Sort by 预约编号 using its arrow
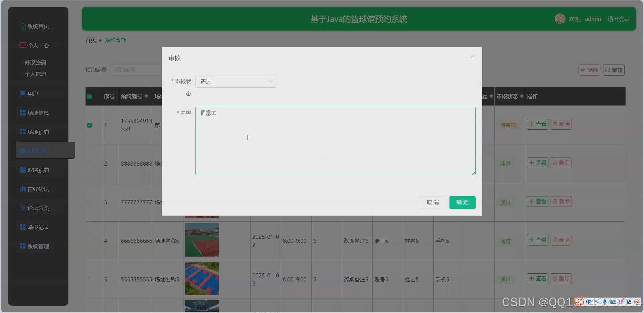 (x=147, y=96)
